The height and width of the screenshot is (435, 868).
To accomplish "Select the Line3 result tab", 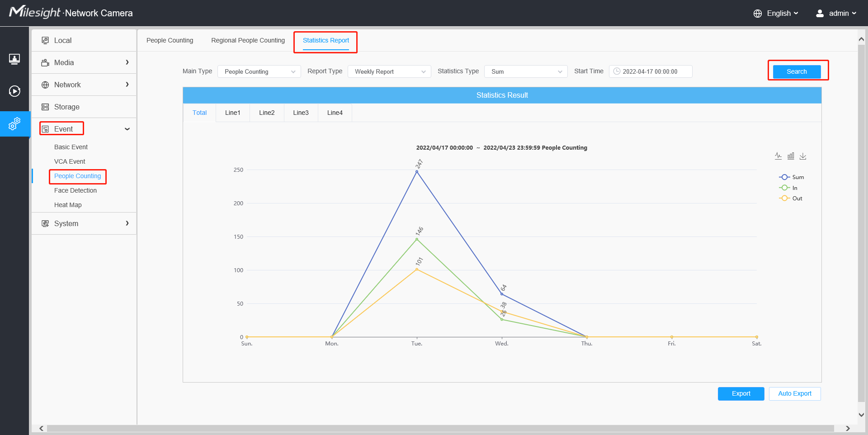I will 301,113.
